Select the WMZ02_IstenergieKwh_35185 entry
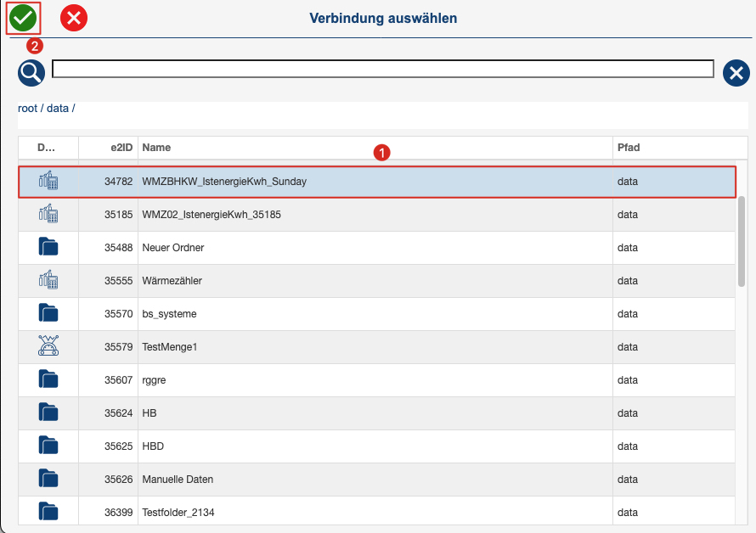The height and width of the screenshot is (533, 756). (376, 215)
